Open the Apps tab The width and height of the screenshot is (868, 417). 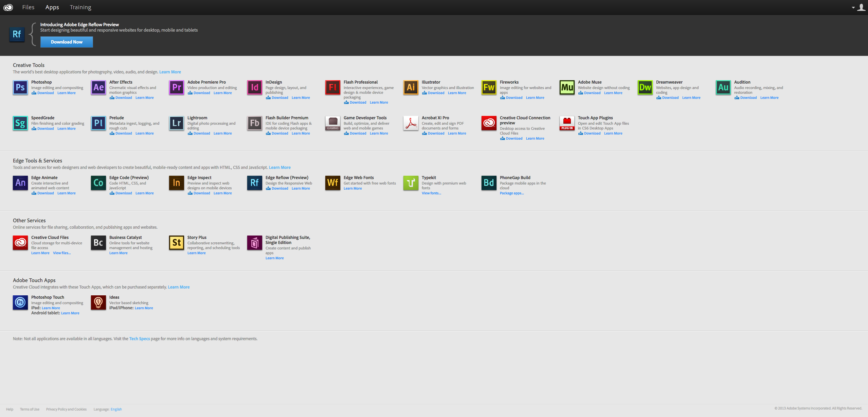(x=52, y=7)
